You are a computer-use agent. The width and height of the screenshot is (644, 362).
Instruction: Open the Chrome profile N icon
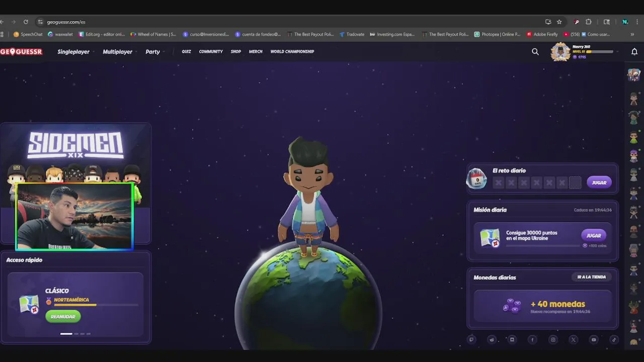pyautogui.click(x=625, y=22)
